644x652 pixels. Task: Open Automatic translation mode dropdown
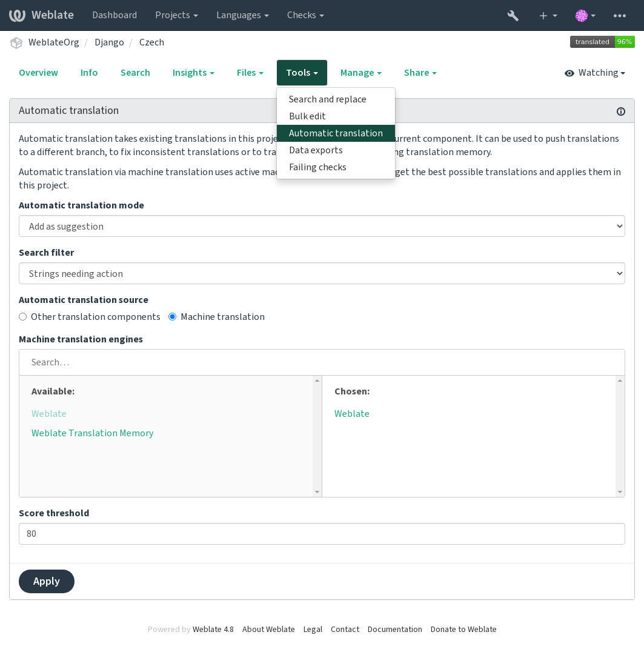click(322, 226)
